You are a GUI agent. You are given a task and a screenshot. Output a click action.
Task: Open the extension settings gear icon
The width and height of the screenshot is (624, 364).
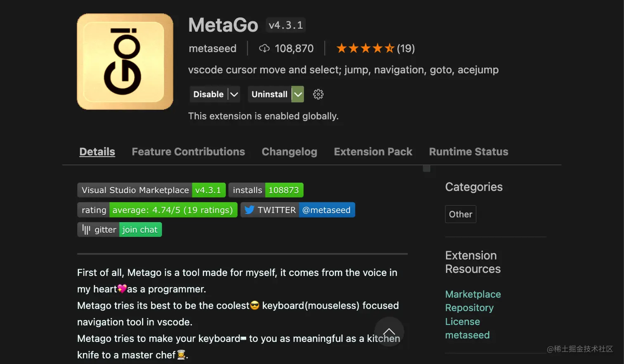(318, 94)
